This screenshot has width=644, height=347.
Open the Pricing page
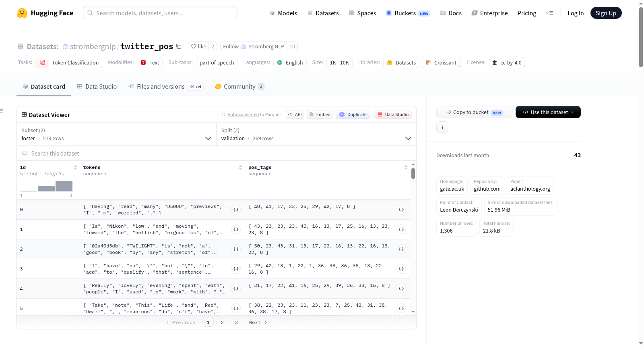pos(527,13)
